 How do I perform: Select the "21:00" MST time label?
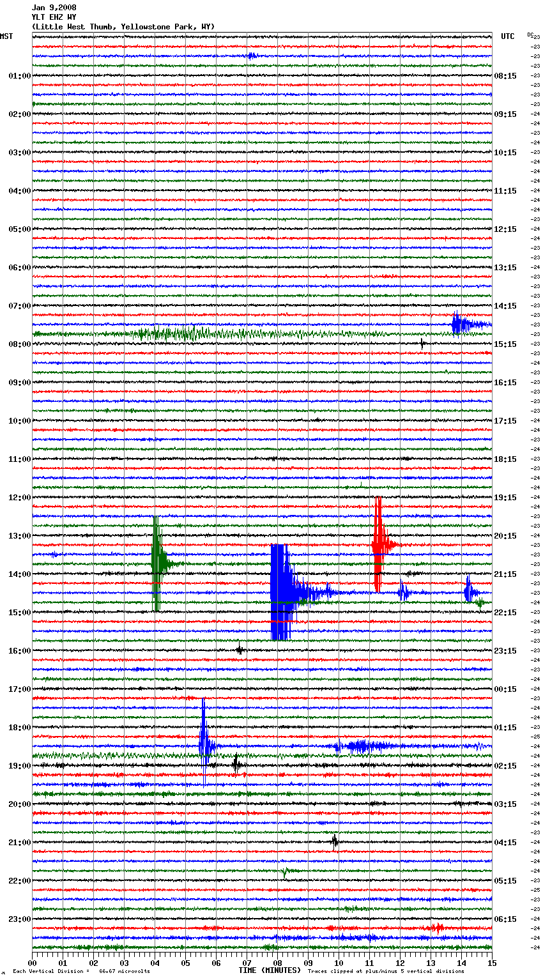(19, 843)
